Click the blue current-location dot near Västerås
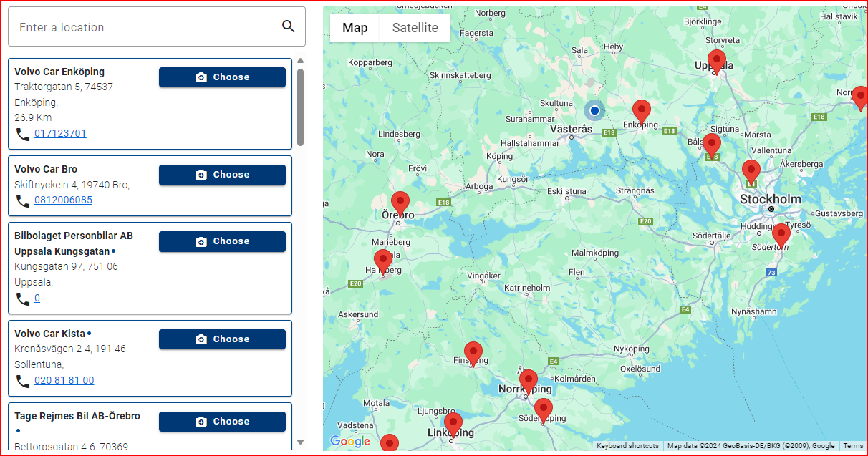The image size is (868, 456). [594, 110]
